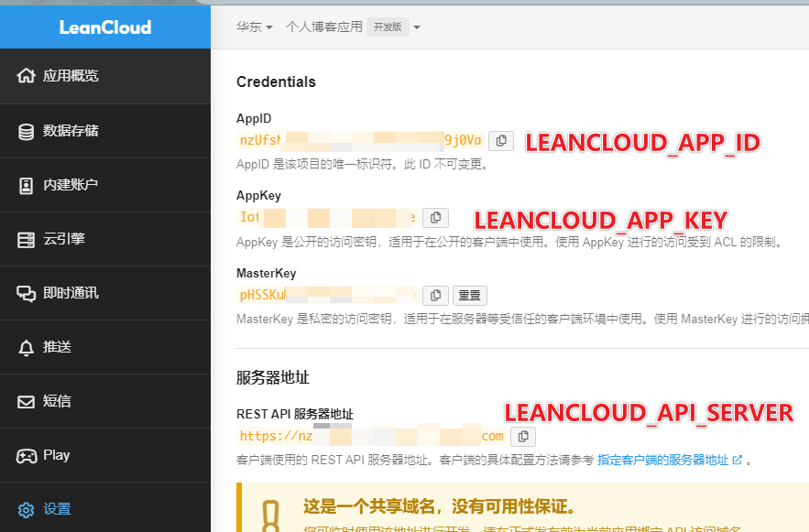809x532 pixels.
Task: Click the 数据存储 database icon
Action: click(x=26, y=131)
